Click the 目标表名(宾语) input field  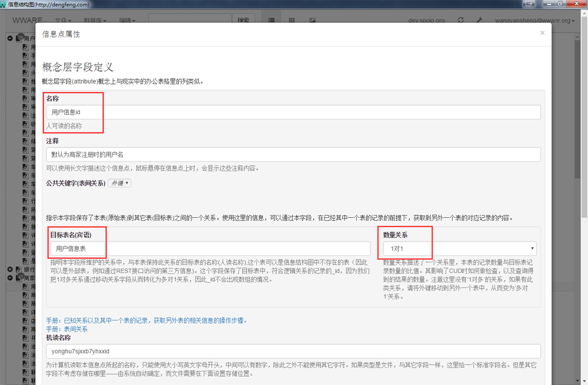(x=211, y=248)
